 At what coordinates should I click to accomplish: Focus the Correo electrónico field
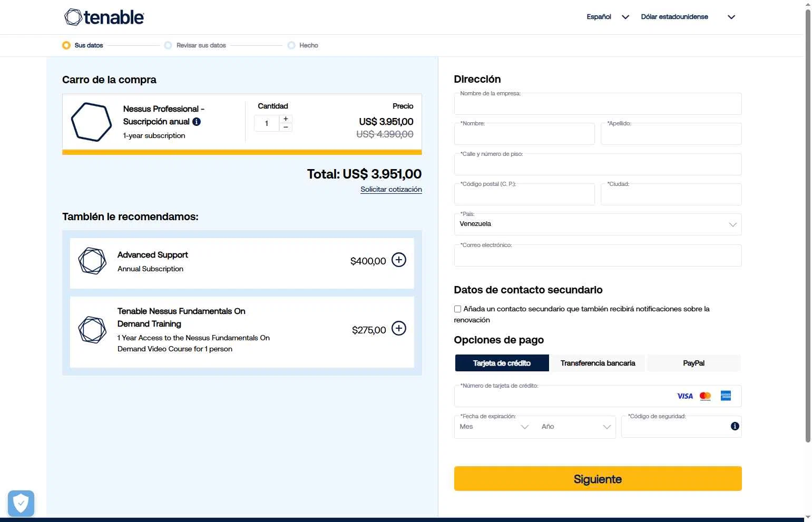click(x=598, y=255)
